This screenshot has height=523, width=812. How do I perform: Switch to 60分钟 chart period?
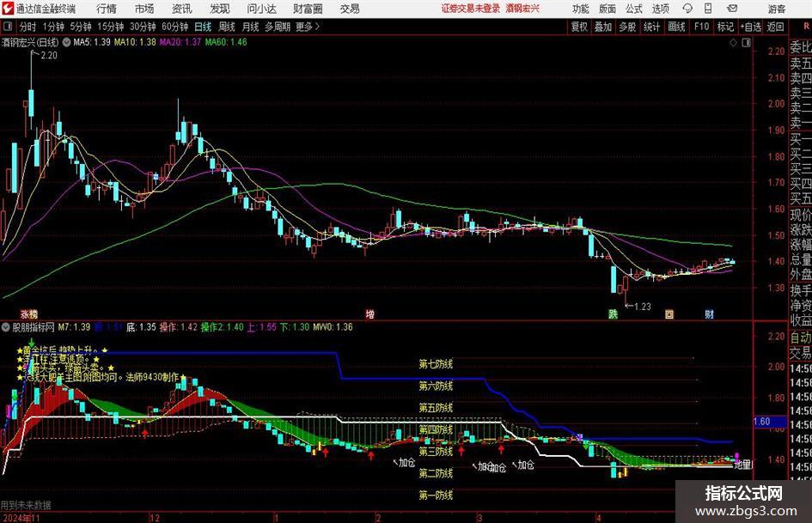click(175, 27)
